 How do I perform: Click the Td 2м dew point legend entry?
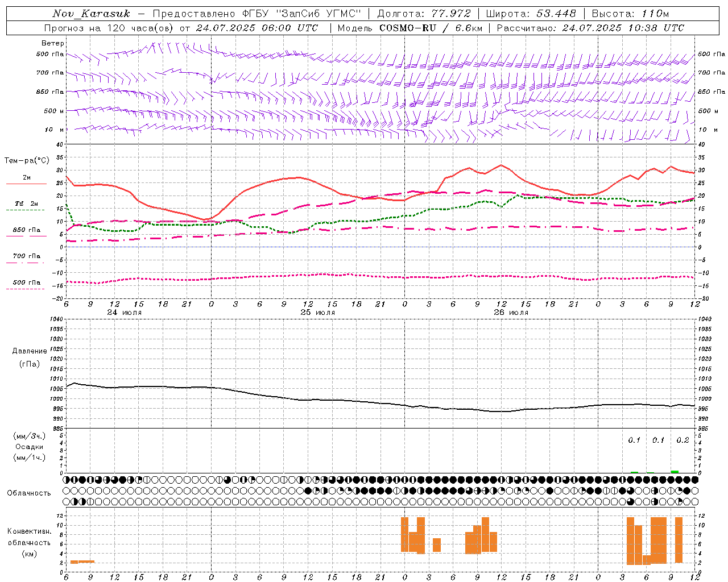coord(26,203)
